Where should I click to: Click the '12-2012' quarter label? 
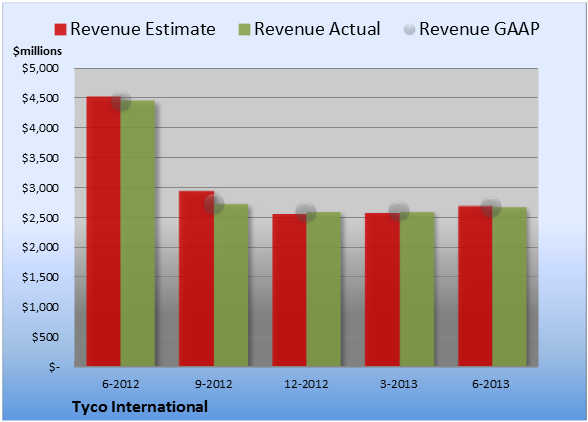tap(306, 384)
